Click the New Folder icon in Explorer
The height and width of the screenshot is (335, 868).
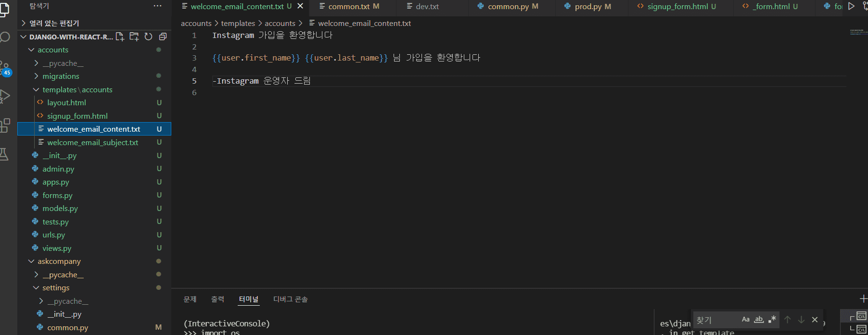(134, 37)
